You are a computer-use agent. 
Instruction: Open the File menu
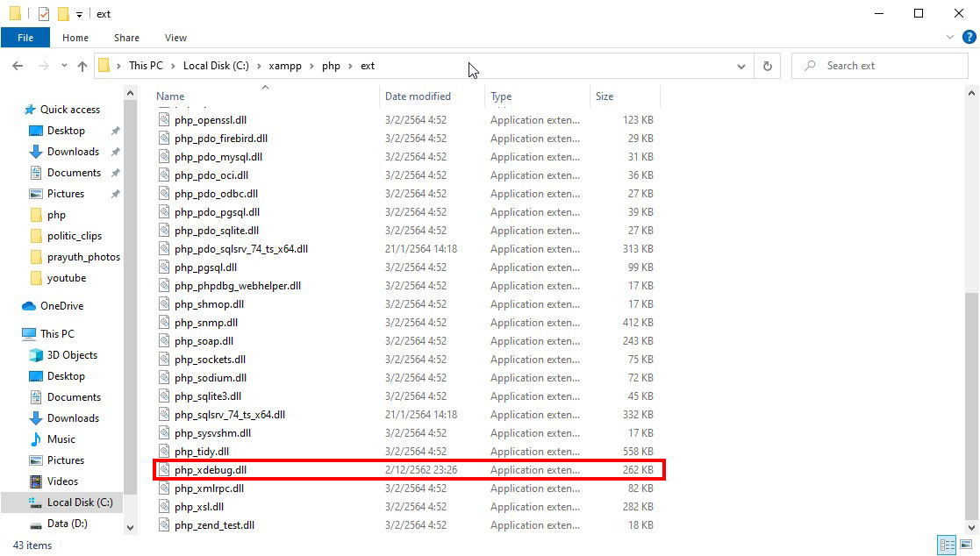[x=25, y=38]
